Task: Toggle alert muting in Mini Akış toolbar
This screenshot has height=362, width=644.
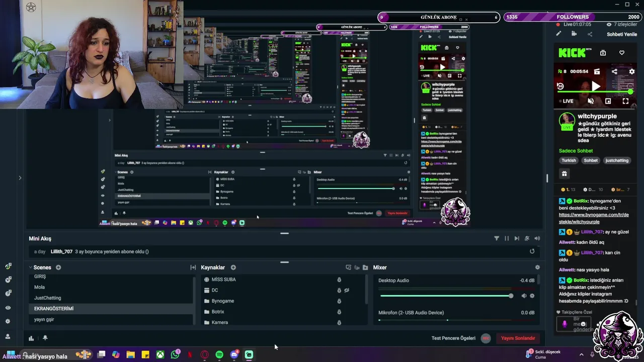Action: point(527,238)
